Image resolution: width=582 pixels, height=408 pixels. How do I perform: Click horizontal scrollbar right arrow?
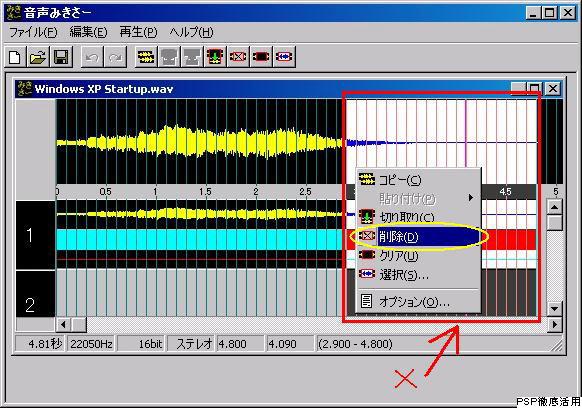click(555, 325)
